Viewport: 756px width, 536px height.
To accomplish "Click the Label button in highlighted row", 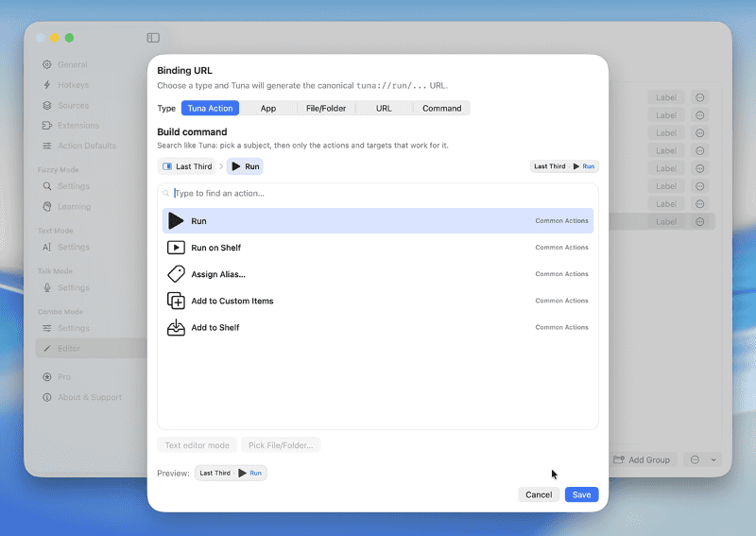I will [666, 221].
